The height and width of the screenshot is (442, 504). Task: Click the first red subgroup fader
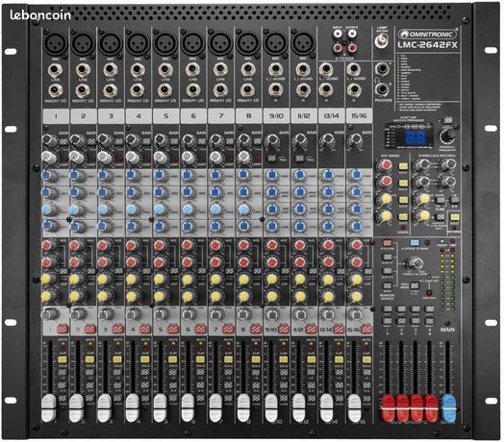pos(388,408)
